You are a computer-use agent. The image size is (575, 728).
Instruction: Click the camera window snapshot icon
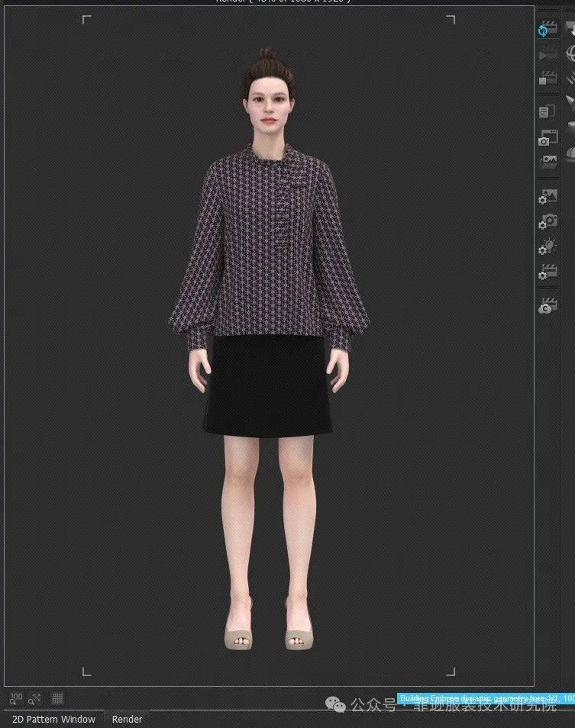point(548,138)
